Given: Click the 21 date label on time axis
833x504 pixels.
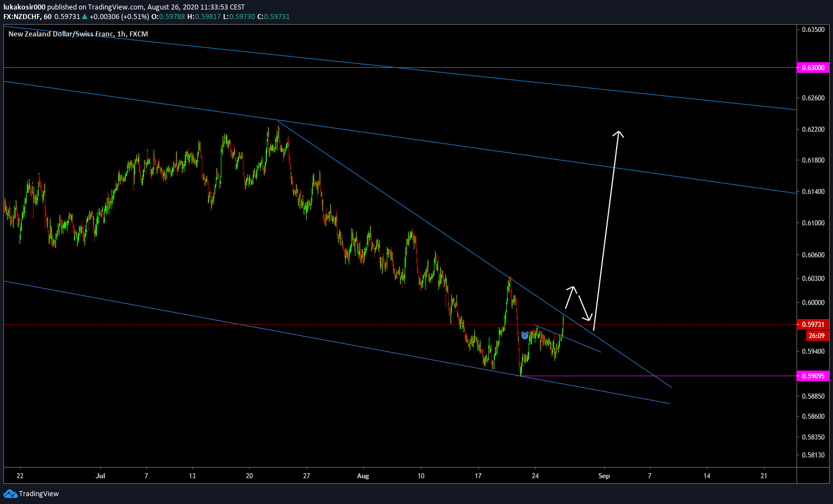Looking at the screenshot, I should (x=764, y=476).
